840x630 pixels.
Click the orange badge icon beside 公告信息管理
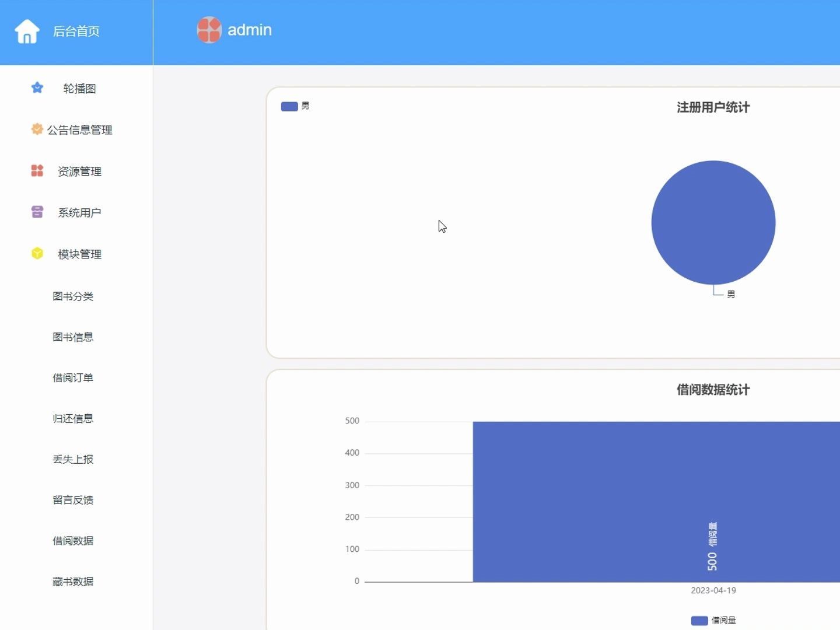(37, 129)
